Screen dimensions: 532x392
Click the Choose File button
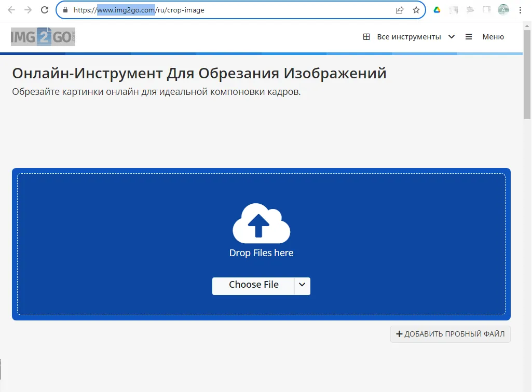(x=254, y=285)
